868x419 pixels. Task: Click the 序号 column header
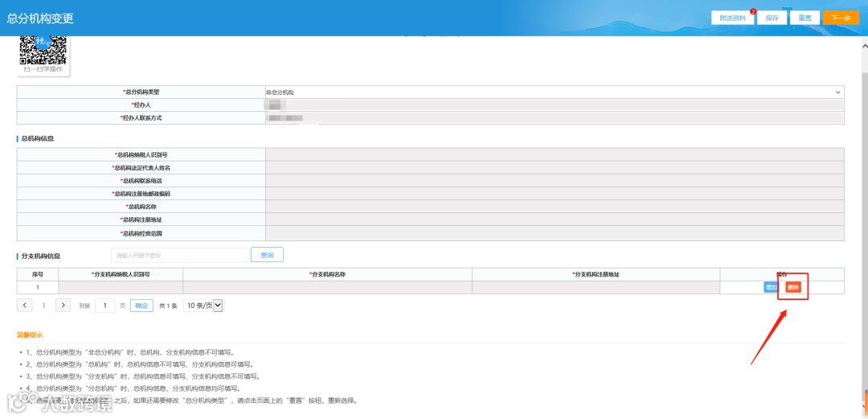click(x=38, y=274)
